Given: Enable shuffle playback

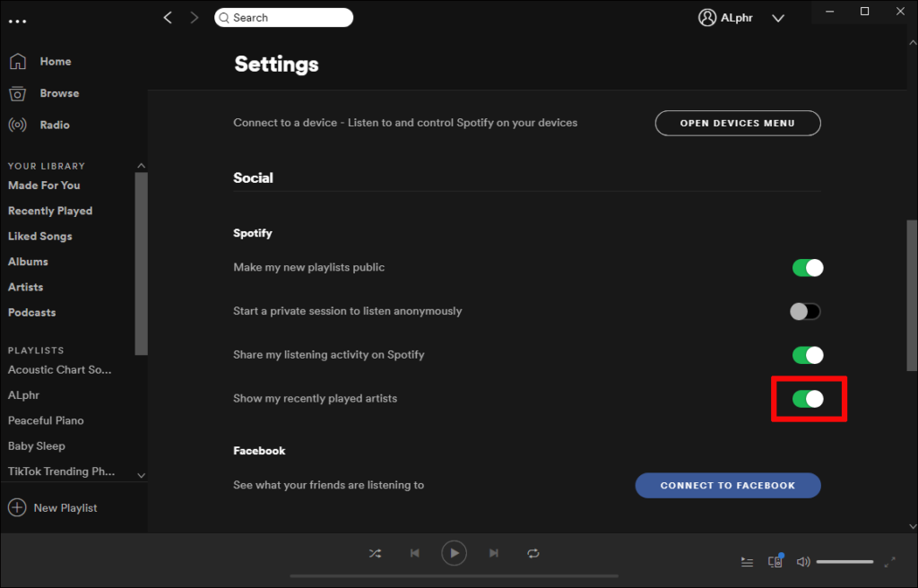Looking at the screenshot, I should point(376,553).
